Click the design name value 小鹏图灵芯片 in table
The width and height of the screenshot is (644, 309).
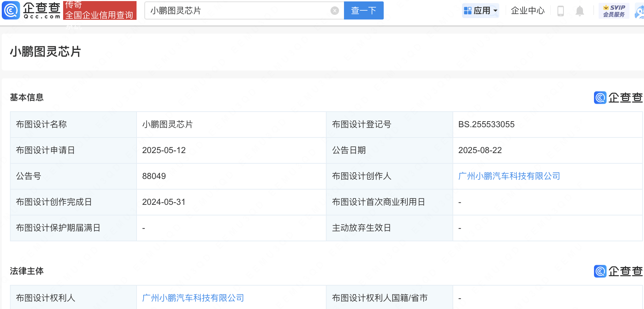(167, 124)
